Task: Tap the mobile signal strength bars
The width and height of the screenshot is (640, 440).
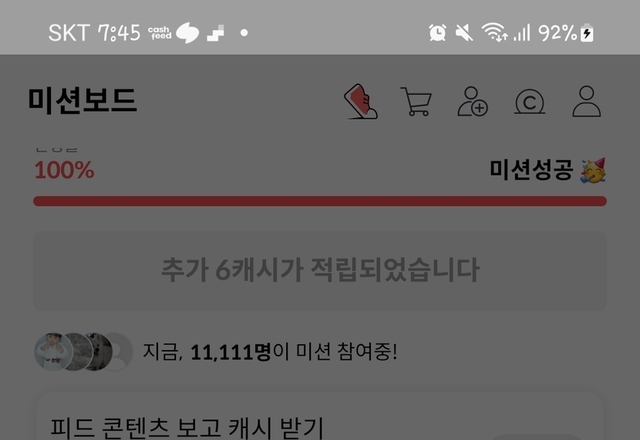Action: 522,33
